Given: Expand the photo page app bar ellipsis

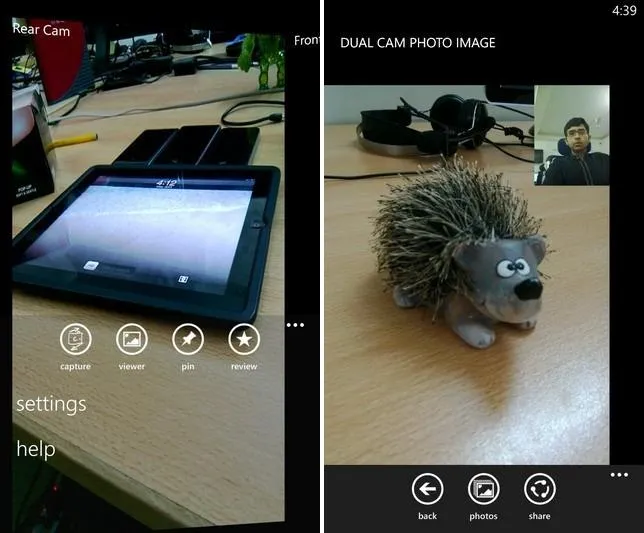Looking at the screenshot, I should 619,475.
